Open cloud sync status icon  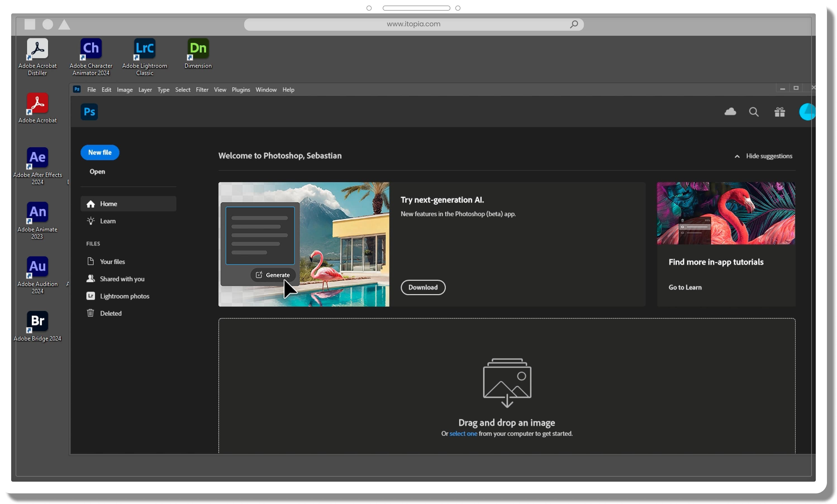730,112
